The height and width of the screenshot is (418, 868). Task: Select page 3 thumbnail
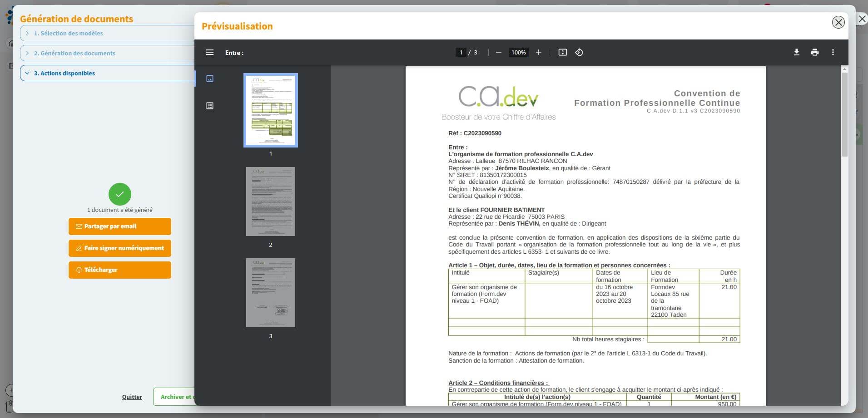271,293
